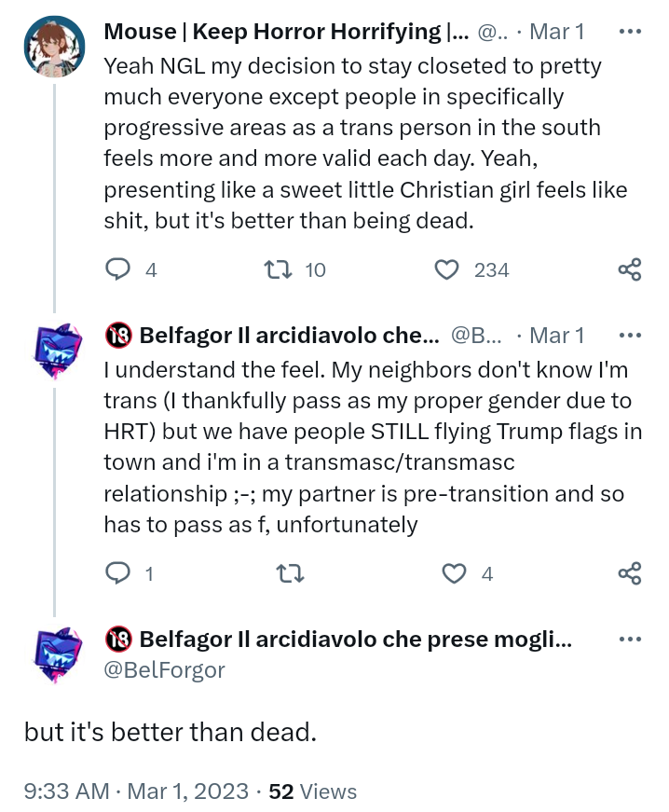View the 52 Views analytics

point(313,791)
